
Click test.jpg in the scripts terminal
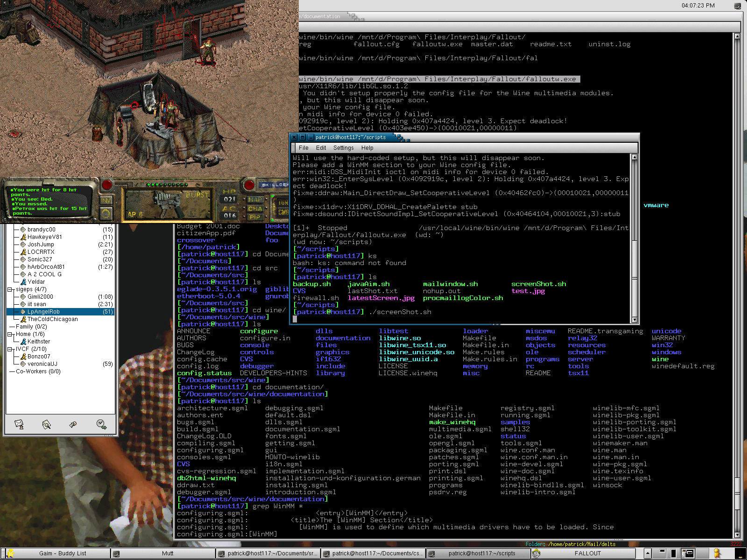coord(528,291)
